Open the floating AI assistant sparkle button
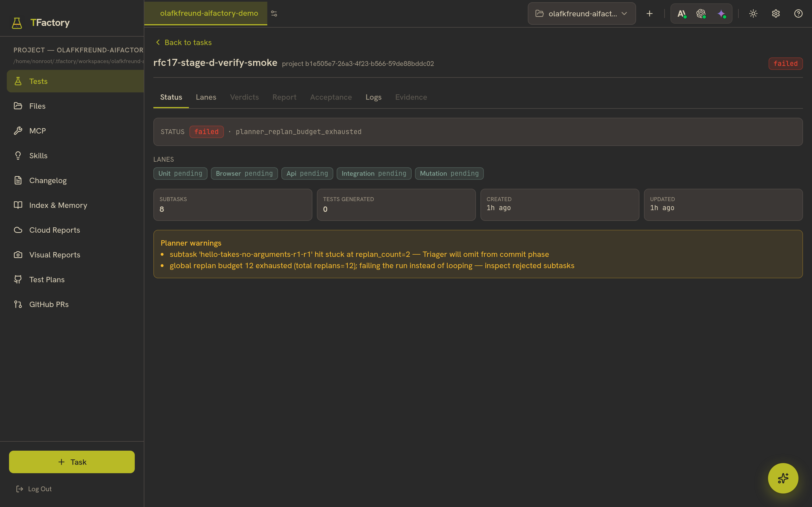The height and width of the screenshot is (507, 812). [x=783, y=478]
